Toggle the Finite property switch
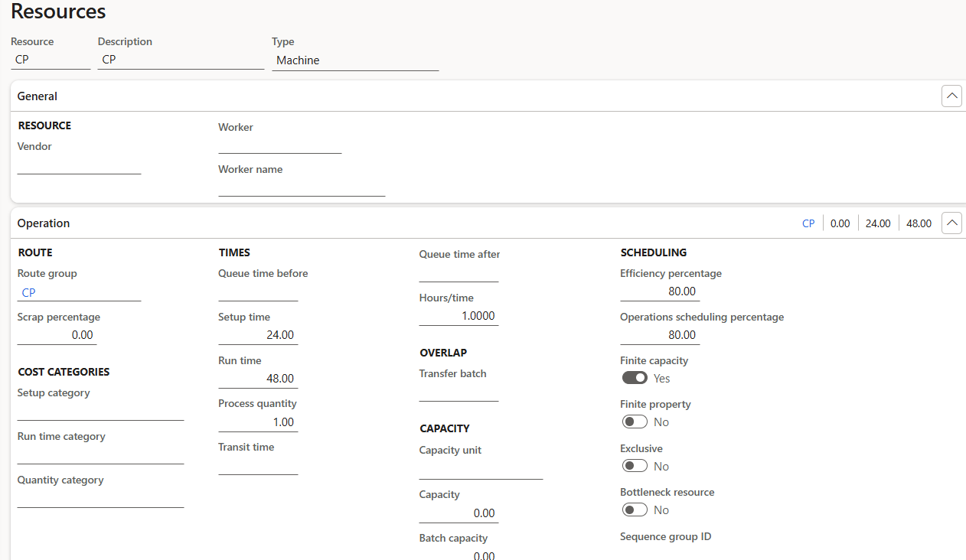The height and width of the screenshot is (560, 966). click(635, 422)
